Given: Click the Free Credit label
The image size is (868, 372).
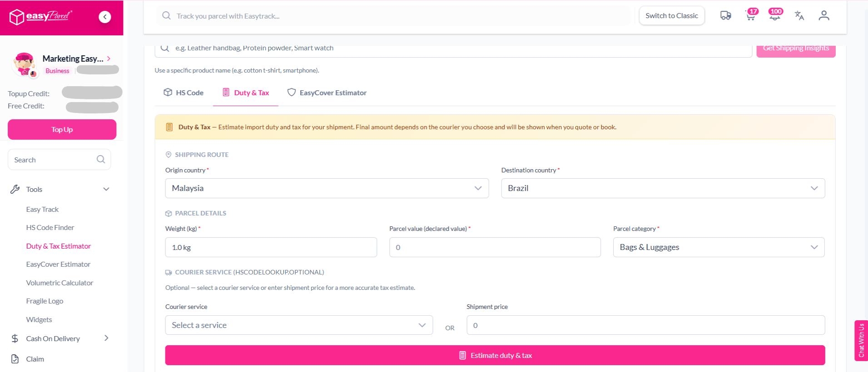Looking at the screenshot, I should coord(26,106).
